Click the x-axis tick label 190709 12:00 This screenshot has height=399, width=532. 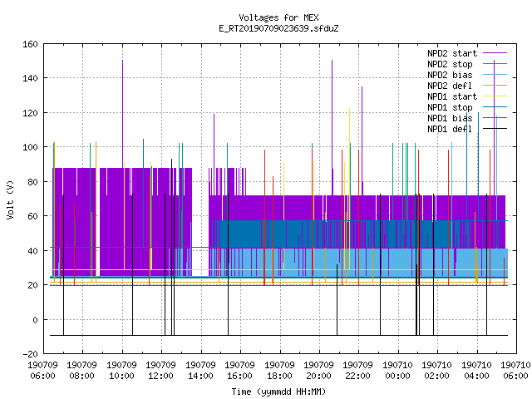pos(161,371)
